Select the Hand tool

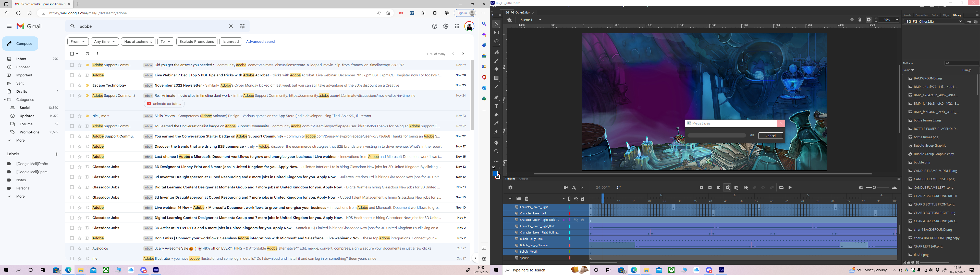coord(496,143)
